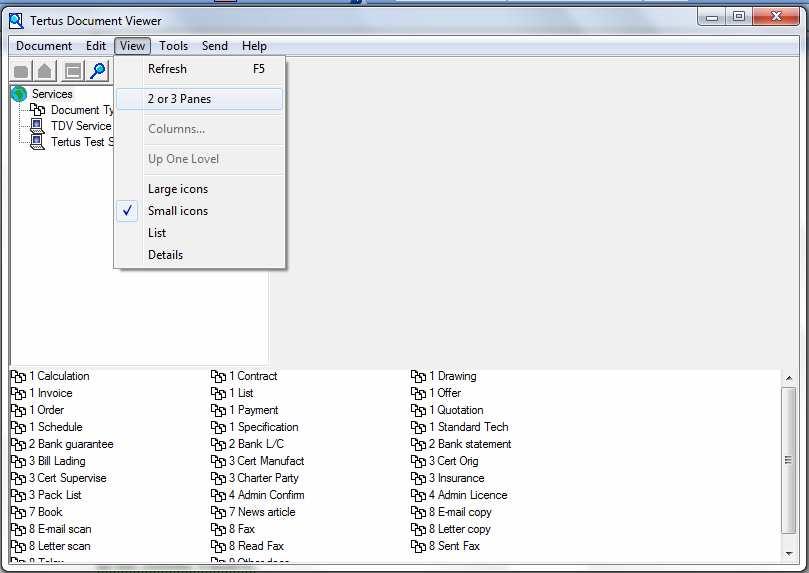Select Document Types tree node

click(x=82, y=110)
